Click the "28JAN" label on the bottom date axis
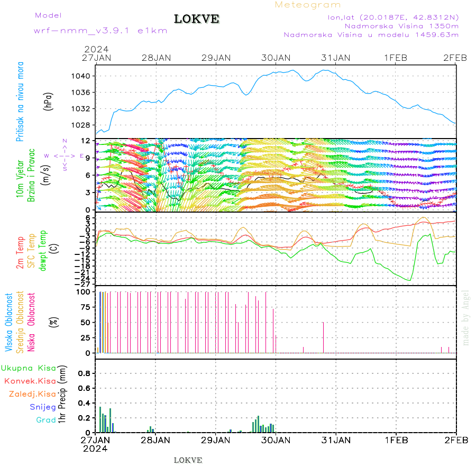 155,441
